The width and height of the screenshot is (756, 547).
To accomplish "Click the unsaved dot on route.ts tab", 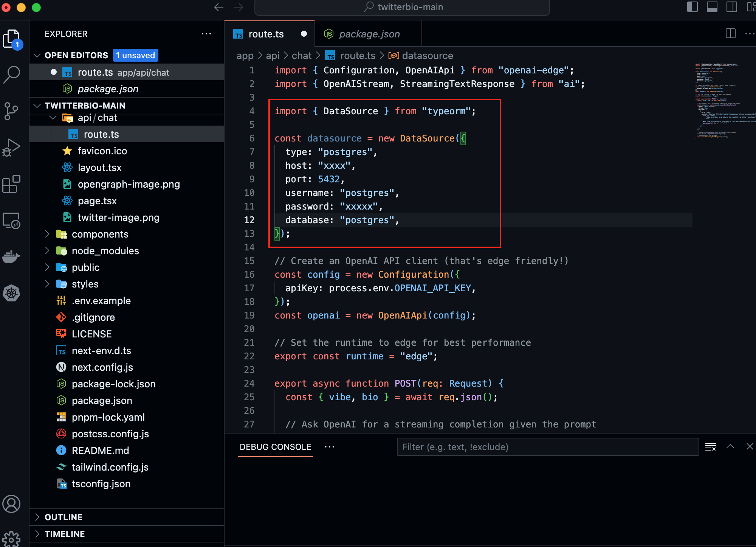I will click(x=304, y=34).
